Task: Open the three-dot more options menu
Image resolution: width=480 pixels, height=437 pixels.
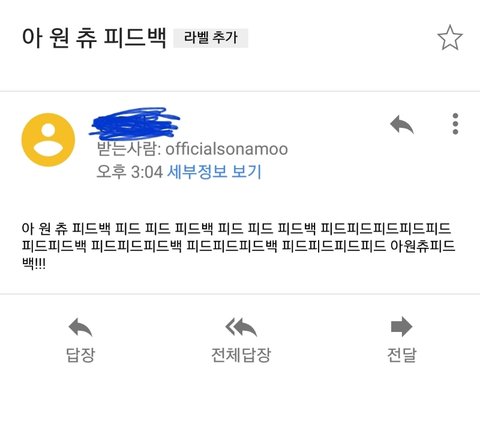Action: [x=455, y=124]
